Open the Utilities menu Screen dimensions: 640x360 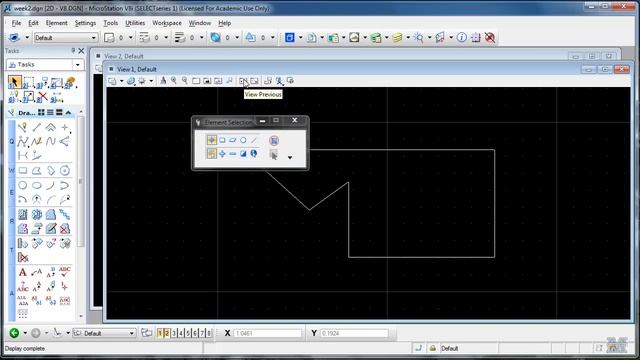135,23
